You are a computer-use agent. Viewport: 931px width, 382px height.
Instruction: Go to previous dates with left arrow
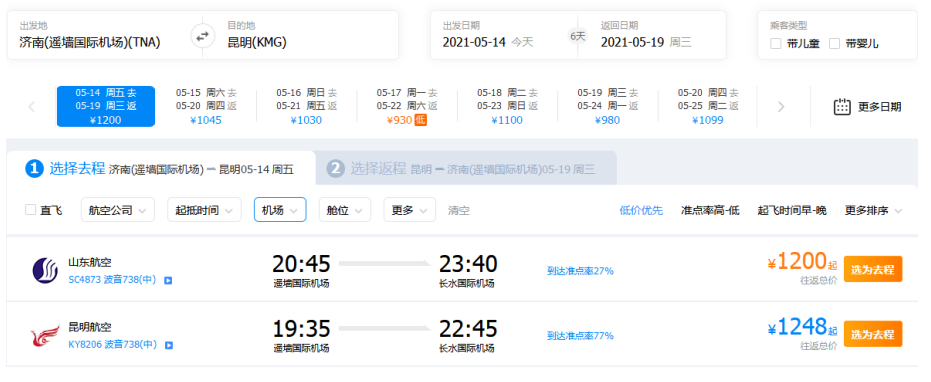pos(32,107)
